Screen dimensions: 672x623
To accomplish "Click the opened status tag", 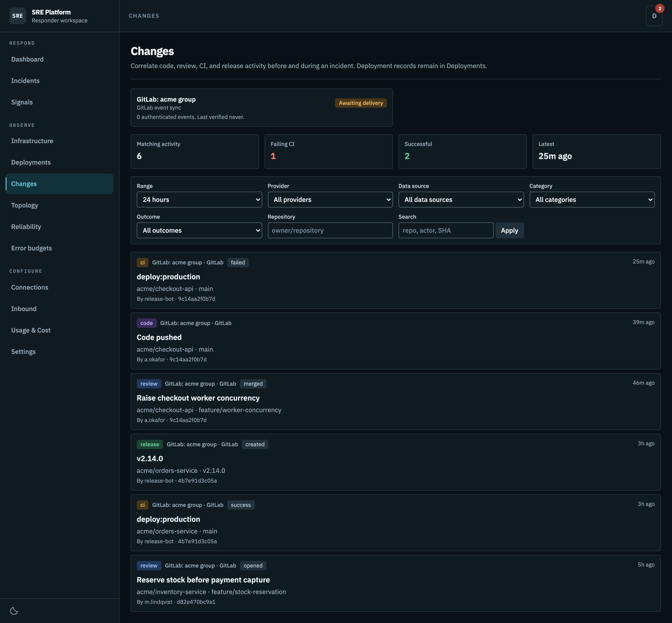I will tap(253, 566).
